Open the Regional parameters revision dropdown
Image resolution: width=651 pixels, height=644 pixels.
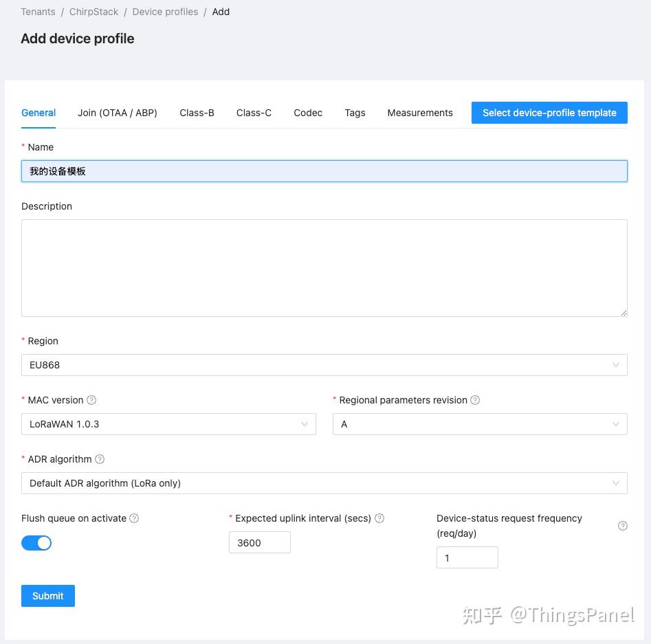click(x=479, y=424)
